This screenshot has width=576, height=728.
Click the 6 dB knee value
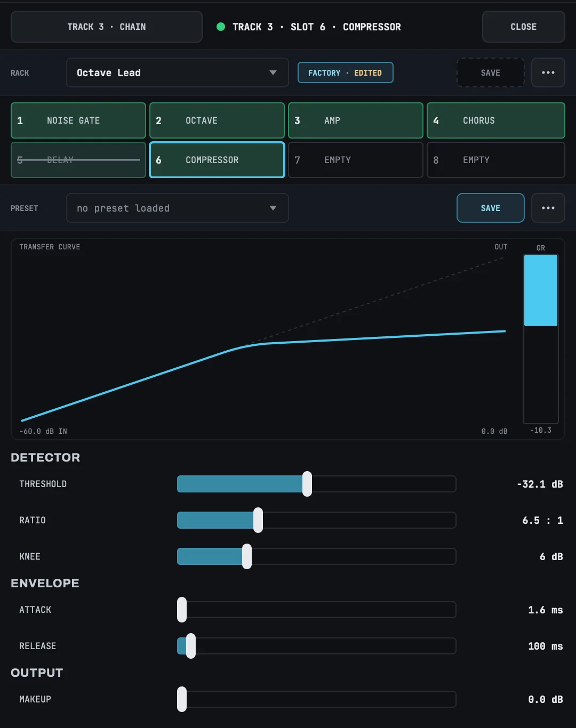pyautogui.click(x=551, y=556)
